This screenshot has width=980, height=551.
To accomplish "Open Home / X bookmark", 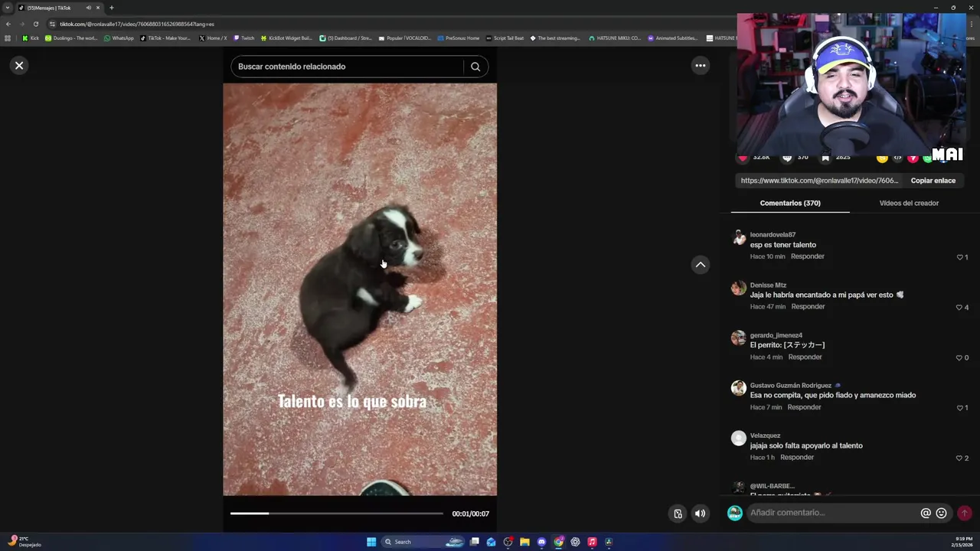I will [x=213, y=38].
